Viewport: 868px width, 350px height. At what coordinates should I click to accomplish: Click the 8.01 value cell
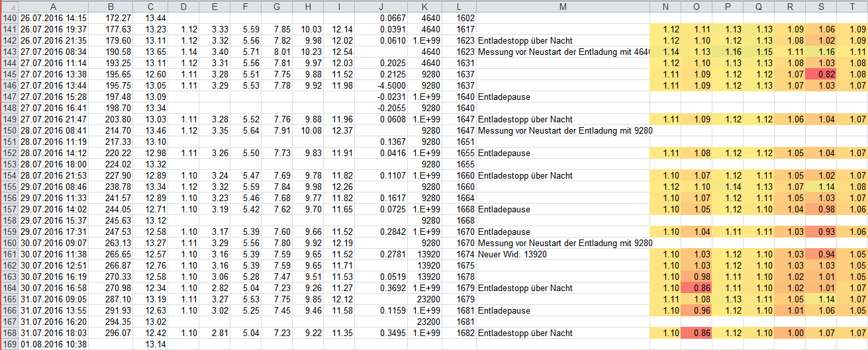pyautogui.click(x=277, y=52)
